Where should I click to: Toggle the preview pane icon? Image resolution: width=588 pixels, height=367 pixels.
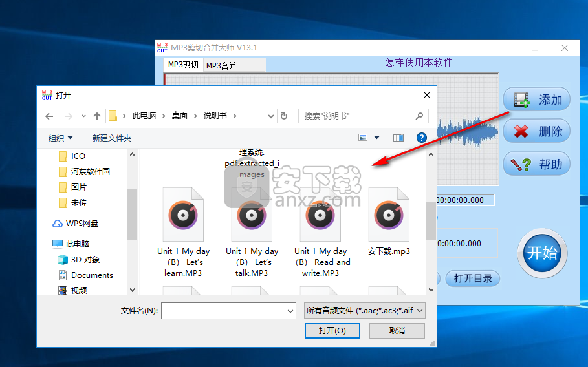[x=398, y=138]
